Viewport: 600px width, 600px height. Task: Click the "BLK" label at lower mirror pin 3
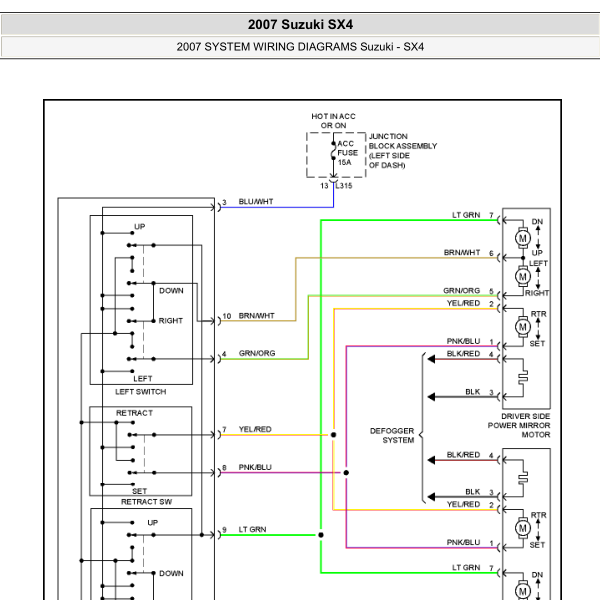[473, 492]
